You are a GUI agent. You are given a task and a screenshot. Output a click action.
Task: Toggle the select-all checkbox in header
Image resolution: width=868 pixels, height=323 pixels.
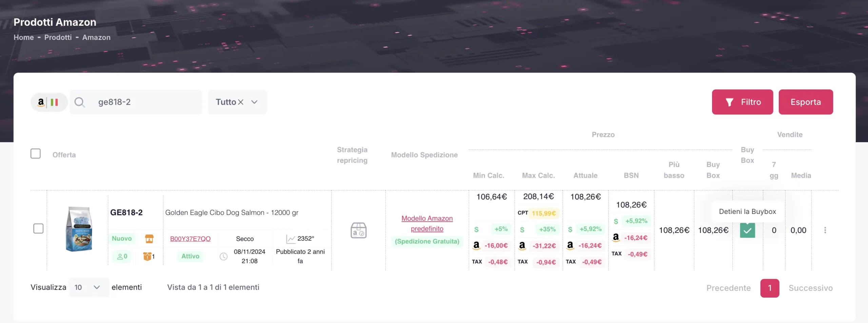(x=36, y=153)
